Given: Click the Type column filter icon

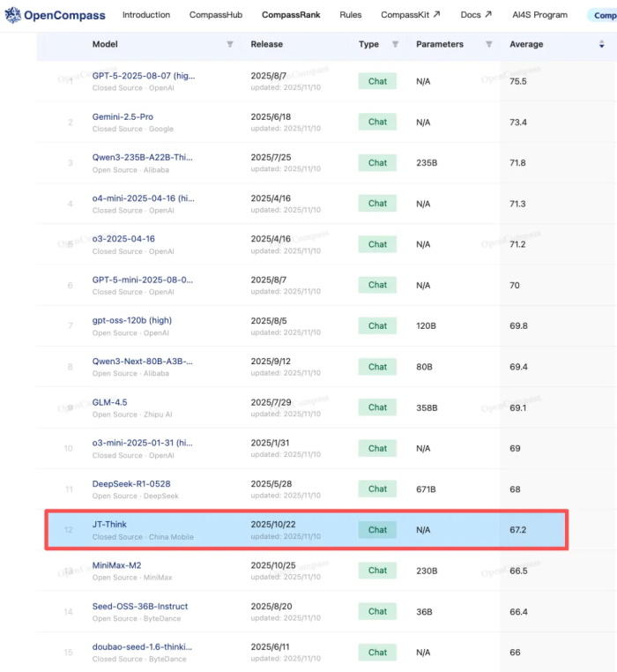Looking at the screenshot, I should click(395, 44).
